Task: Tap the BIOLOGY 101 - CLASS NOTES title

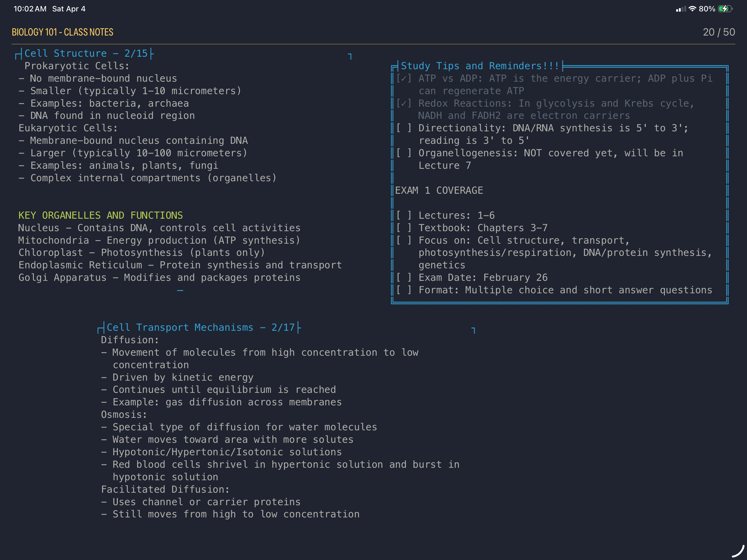Action: (62, 32)
